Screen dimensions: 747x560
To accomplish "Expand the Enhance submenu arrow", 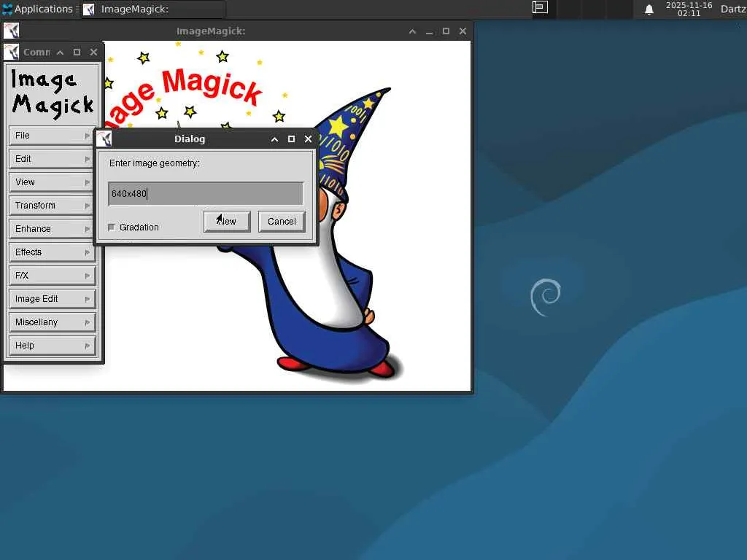I will [x=88, y=229].
